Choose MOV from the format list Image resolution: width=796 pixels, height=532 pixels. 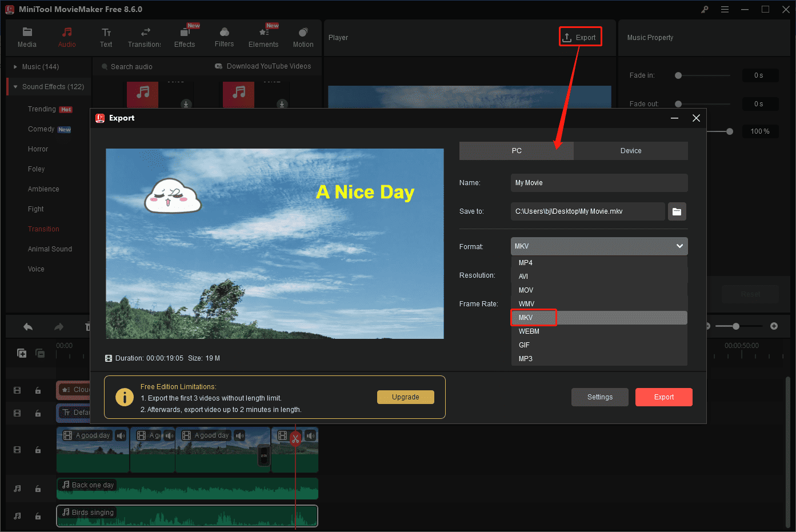point(599,290)
